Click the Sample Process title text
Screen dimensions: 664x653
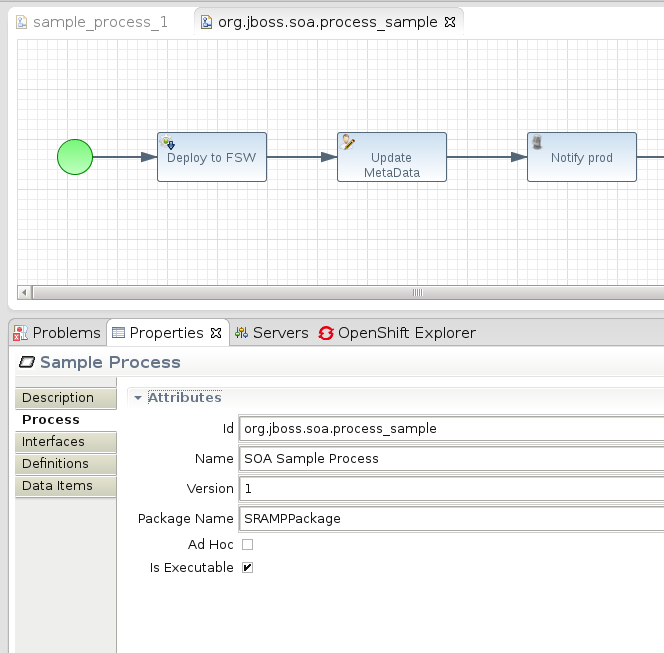coord(110,362)
